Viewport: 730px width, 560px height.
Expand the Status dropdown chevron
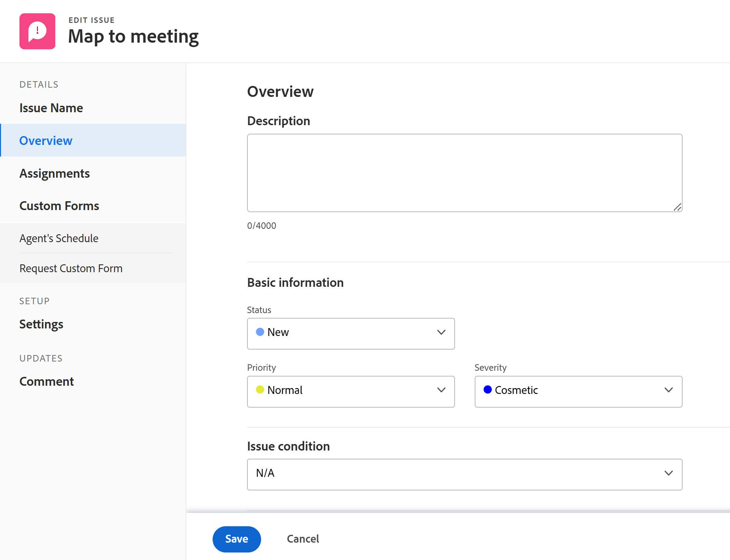point(441,333)
